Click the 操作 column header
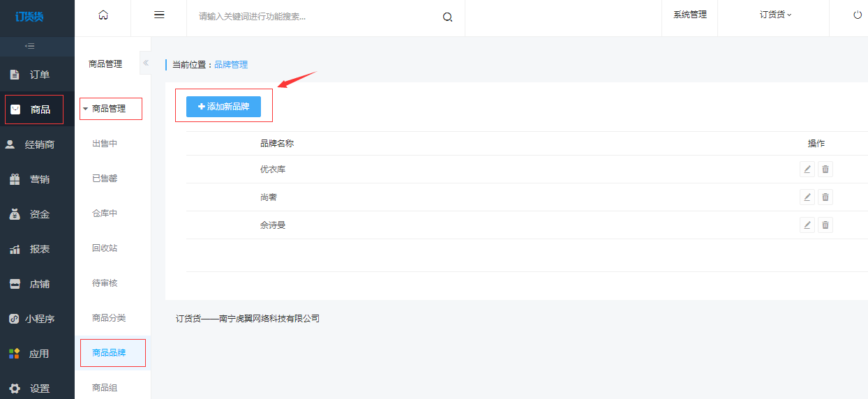 [816, 144]
